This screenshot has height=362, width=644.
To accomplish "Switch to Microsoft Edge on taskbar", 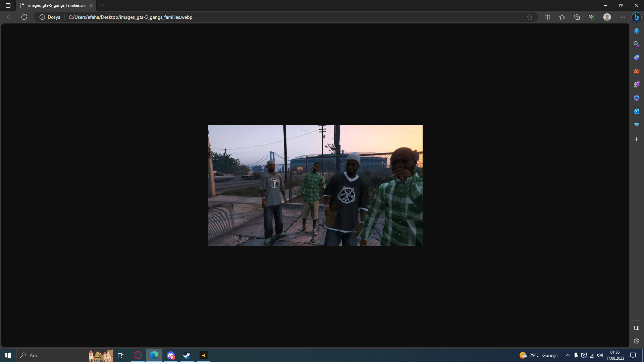I will 154,355.
